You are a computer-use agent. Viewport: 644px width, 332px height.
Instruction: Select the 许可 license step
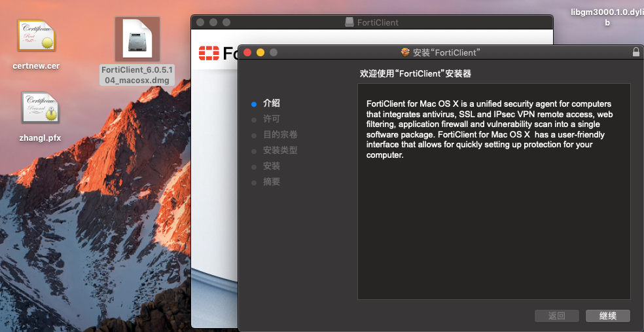click(272, 119)
